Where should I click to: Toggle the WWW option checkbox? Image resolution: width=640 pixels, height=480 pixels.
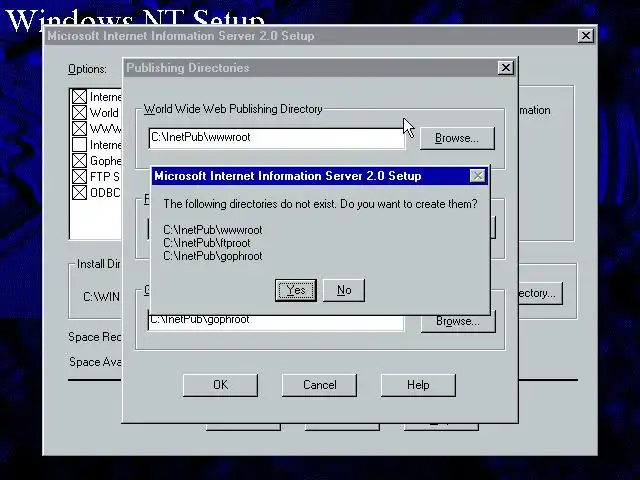pos(79,129)
